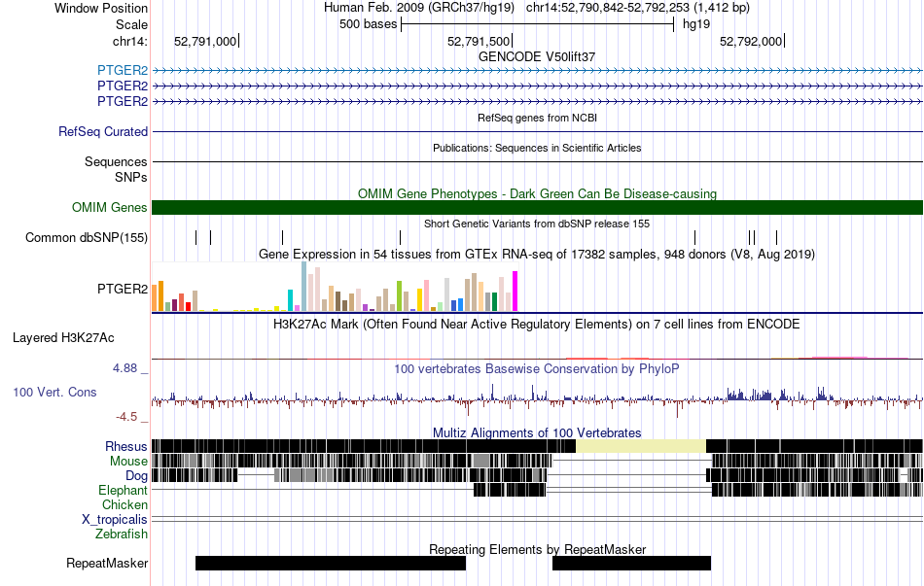Screen dimensions: 924x586
Task: Open the Common dbSNP(155) track label
Action: [x=87, y=237]
